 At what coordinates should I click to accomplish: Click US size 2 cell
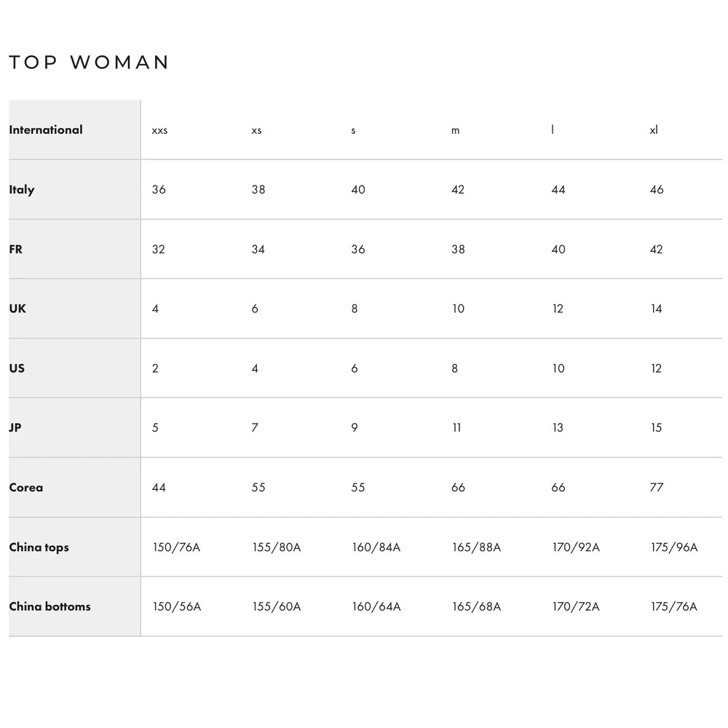coord(155,368)
